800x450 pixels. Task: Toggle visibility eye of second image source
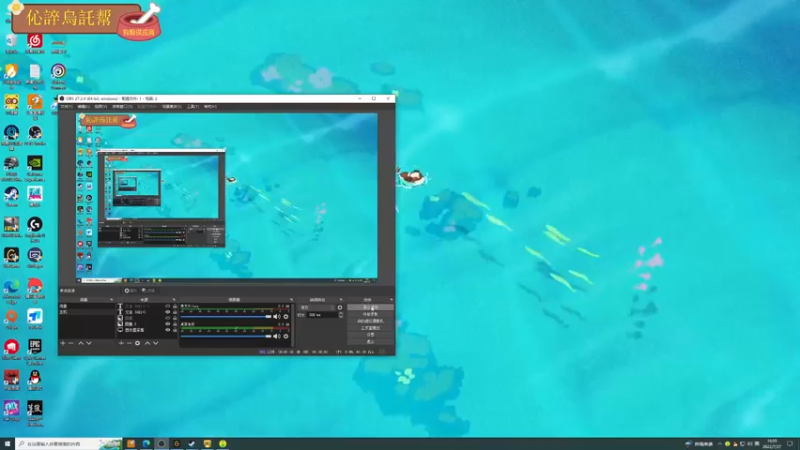tap(168, 324)
